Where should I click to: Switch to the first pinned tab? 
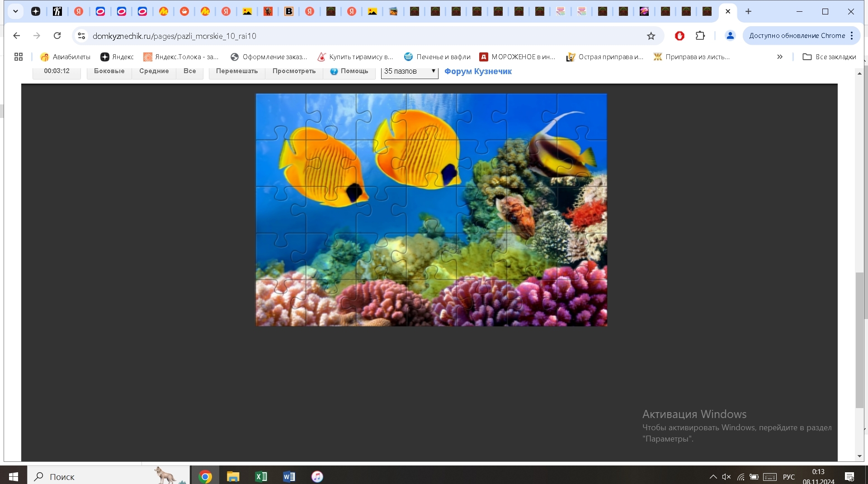point(36,11)
